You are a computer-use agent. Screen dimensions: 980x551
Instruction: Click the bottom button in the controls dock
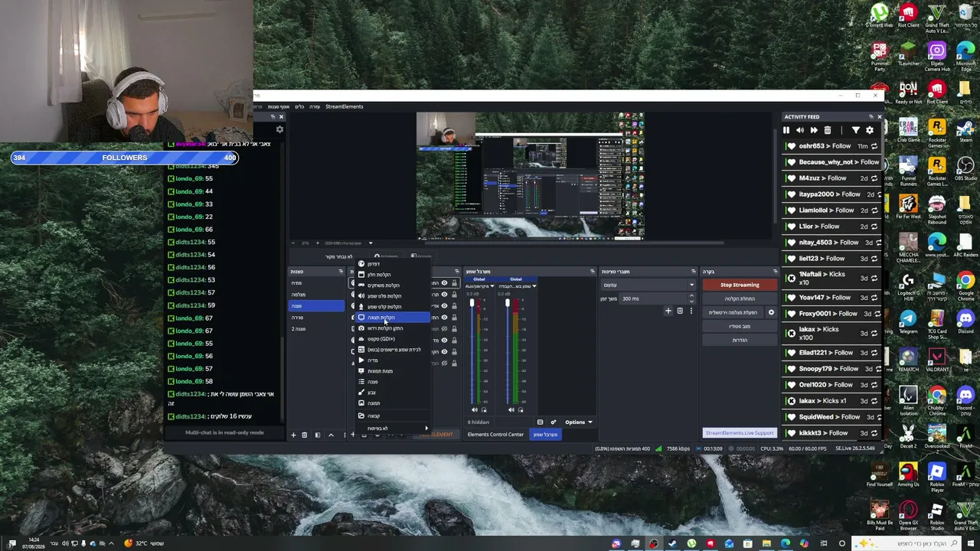point(740,340)
